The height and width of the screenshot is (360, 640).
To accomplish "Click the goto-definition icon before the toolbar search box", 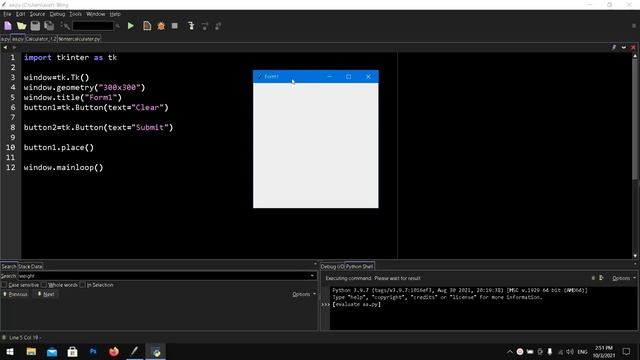I will (65, 26).
